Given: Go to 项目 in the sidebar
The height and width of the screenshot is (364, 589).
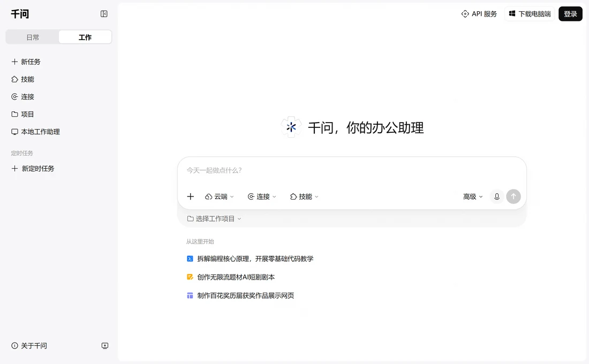Looking at the screenshot, I should [23, 114].
